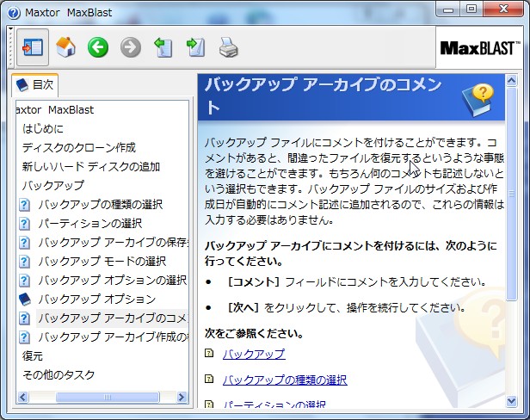Collapse the バックアップ section

53,185
